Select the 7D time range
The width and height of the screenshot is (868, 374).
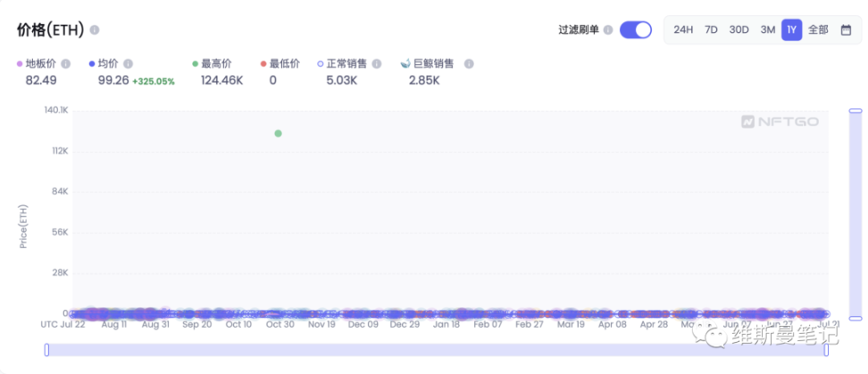(711, 29)
